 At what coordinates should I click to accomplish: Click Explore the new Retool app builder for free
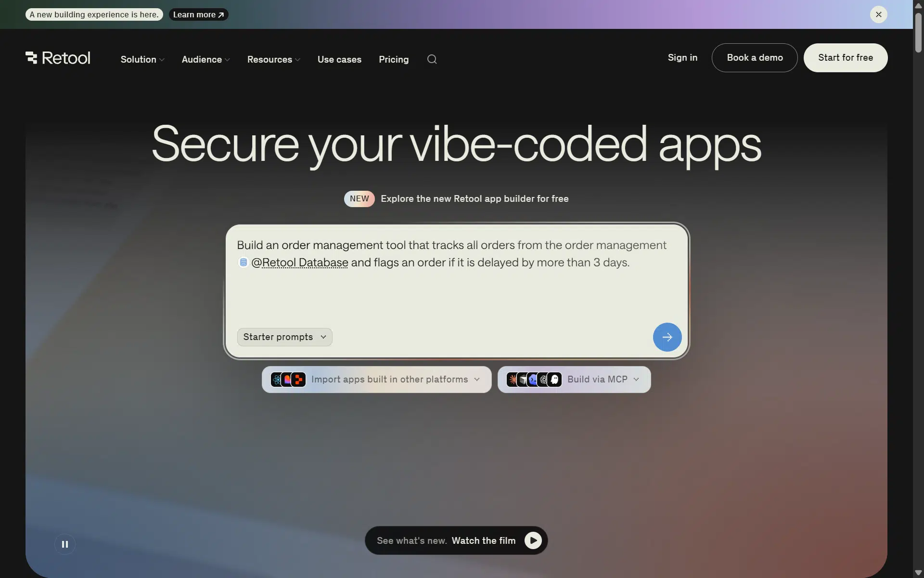tap(475, 198)
